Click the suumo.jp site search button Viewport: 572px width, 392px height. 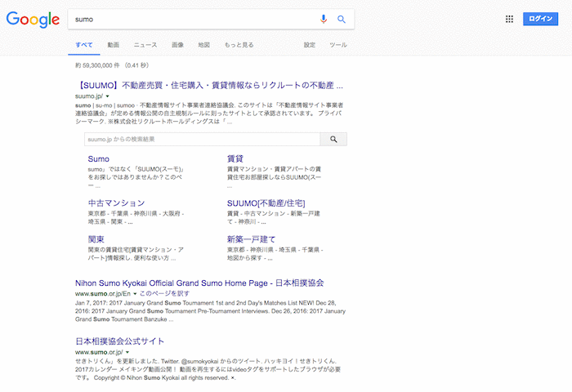[x=333, y=140]
